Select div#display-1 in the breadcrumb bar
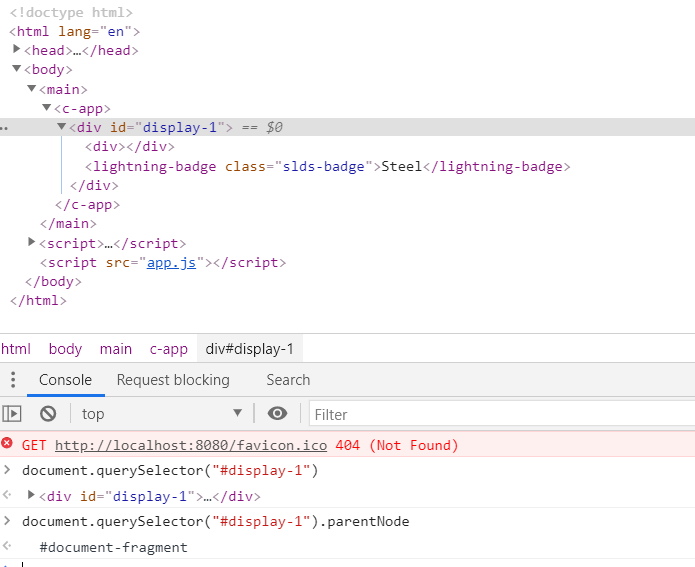This screenshot has height=567, width=695. tap(250, 349)
